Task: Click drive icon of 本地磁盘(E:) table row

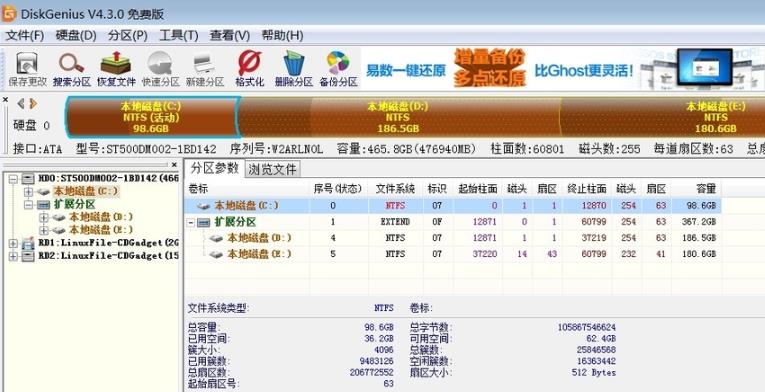Action: coord(217,254)
